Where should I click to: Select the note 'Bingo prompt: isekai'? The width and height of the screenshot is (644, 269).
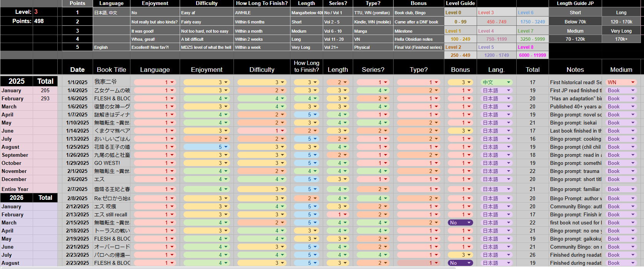click(575, 123)
